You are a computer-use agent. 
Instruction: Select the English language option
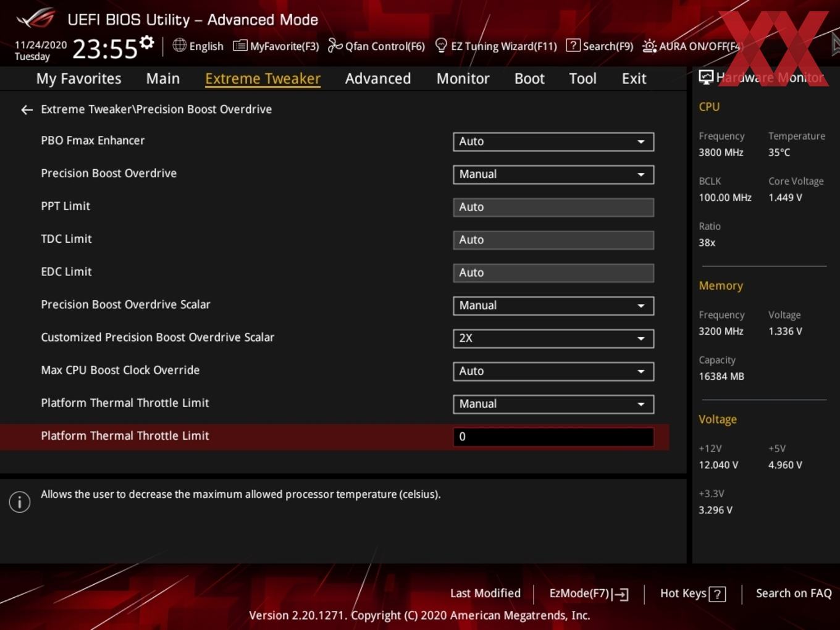[x=206, y=46]
